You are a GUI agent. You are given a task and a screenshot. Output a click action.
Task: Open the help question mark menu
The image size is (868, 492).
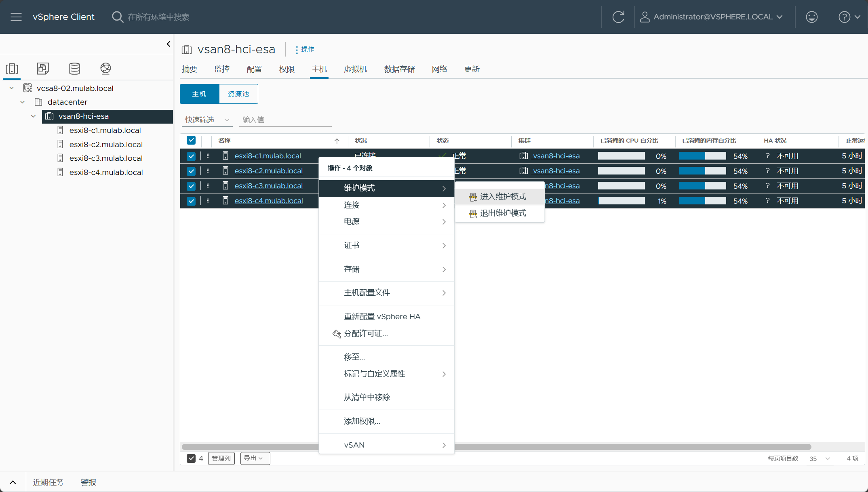click(849, 17)
